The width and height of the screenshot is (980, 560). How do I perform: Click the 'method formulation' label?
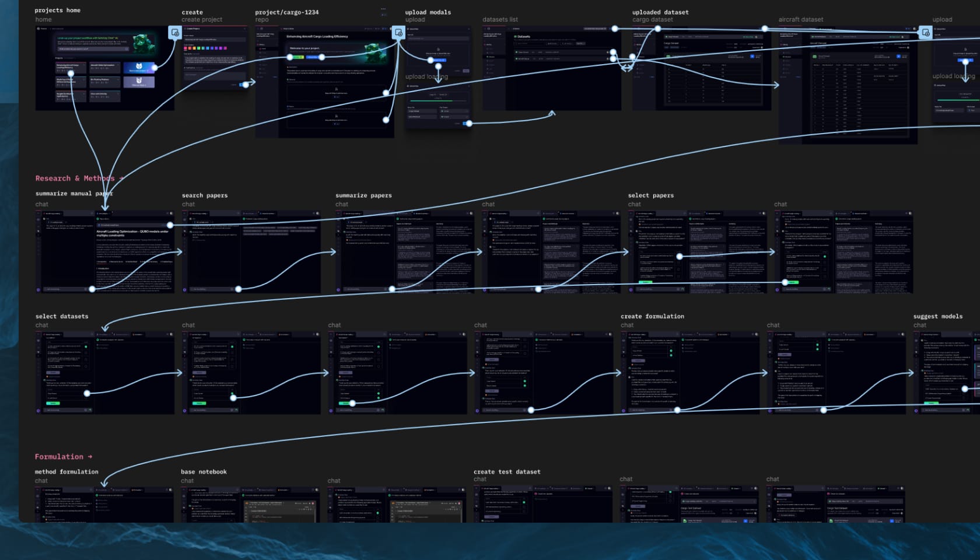tap(66, 471)
